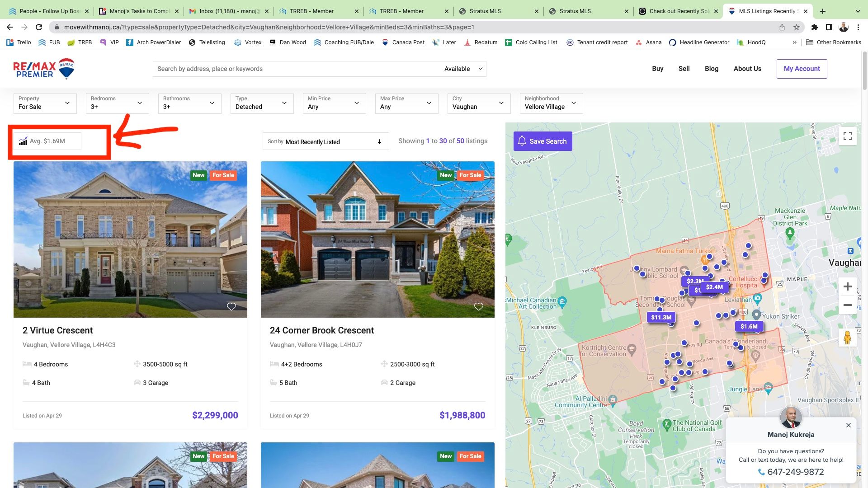The height and width of the screenshot is (488, 868).
Task: Zoom in on the map
Action: [x=847, y=286]
